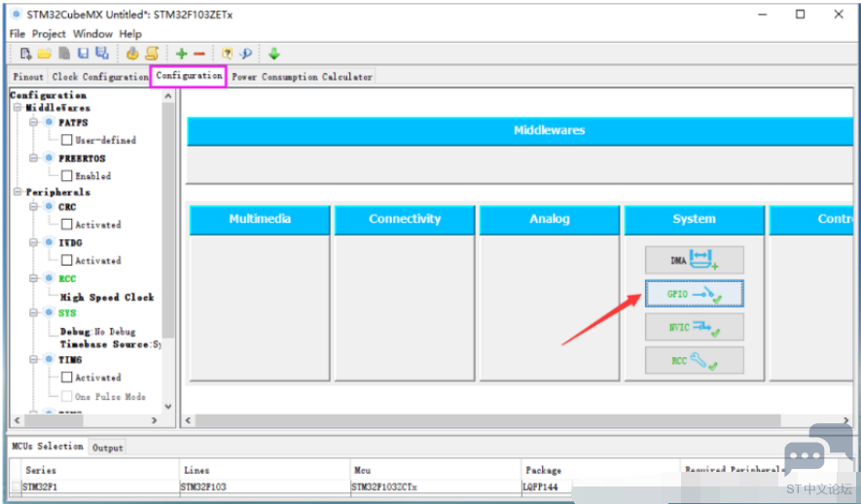Open the Window menu
The height and width of the screenshot is (504, 861).
92,34
